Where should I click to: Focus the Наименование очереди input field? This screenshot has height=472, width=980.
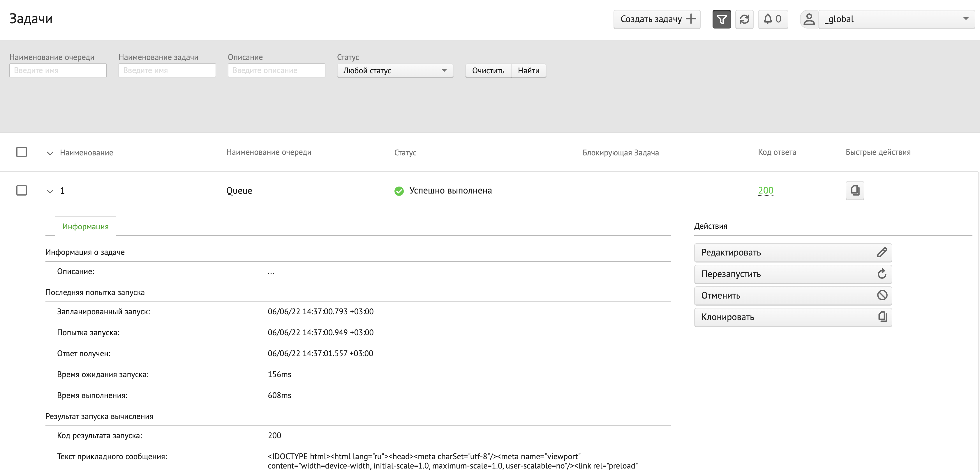58,71
